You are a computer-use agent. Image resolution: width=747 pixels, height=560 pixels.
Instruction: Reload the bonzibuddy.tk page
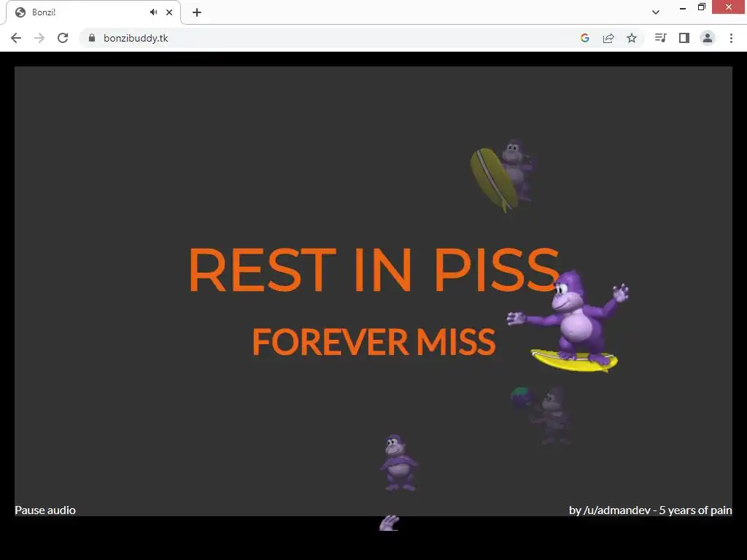pyautogui.click(x=63, y=38)
